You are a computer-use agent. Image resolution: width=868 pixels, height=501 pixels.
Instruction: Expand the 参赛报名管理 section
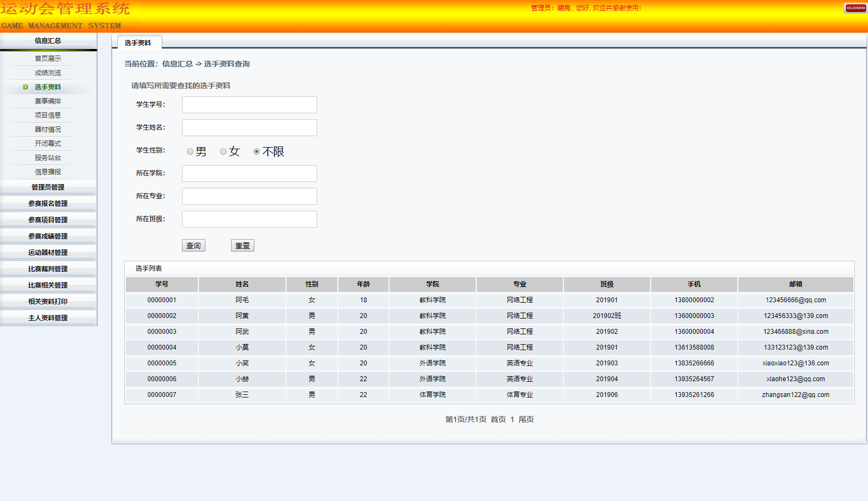[48, 204]
